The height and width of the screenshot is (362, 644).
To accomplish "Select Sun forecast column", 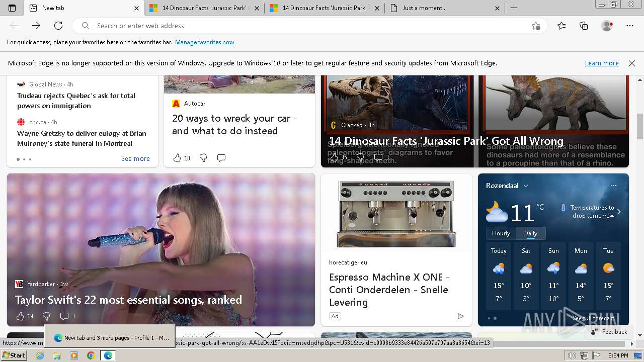I will (x=553, y=277).
